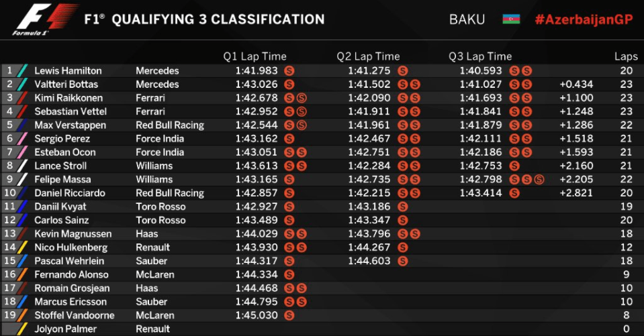Click the Formula 1 logo
Image resolution: width=644 pixels, height=336 pixels.
pyautogui.click(x=44, y=19)
